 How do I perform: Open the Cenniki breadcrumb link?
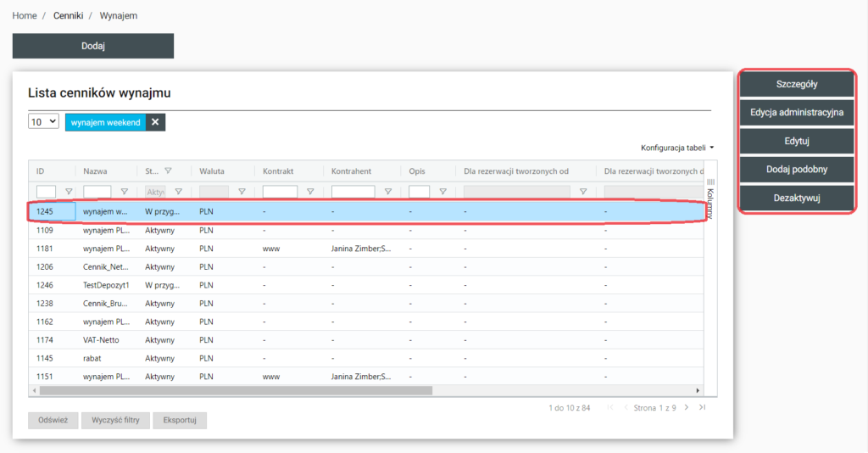(70, 16)
